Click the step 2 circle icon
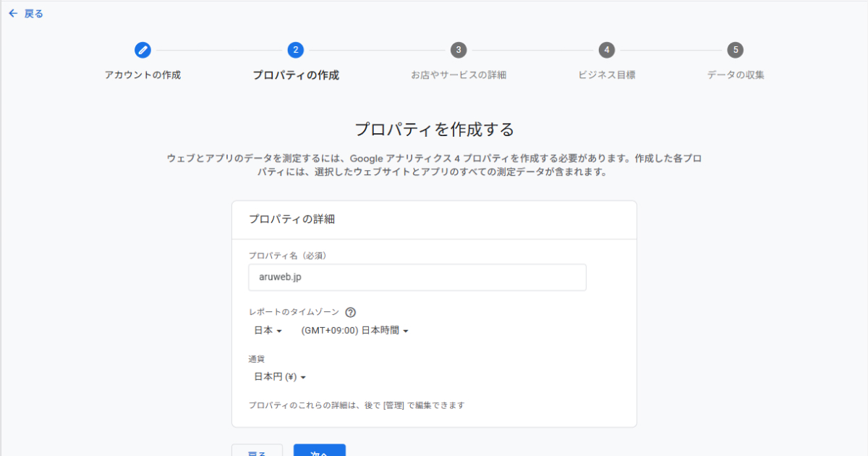Image resolution: width=868 pixels, height=456 pixels. click(x=295, y=50)
